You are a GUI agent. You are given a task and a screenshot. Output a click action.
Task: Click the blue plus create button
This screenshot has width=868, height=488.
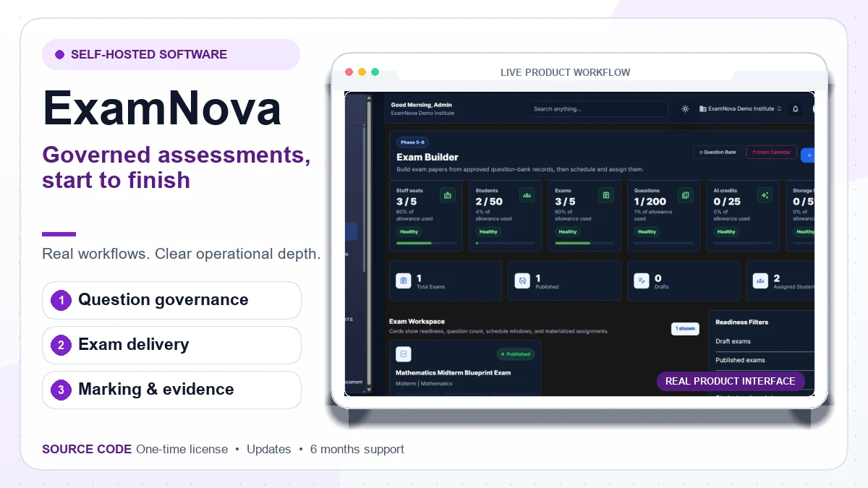[x=807, y=154]
